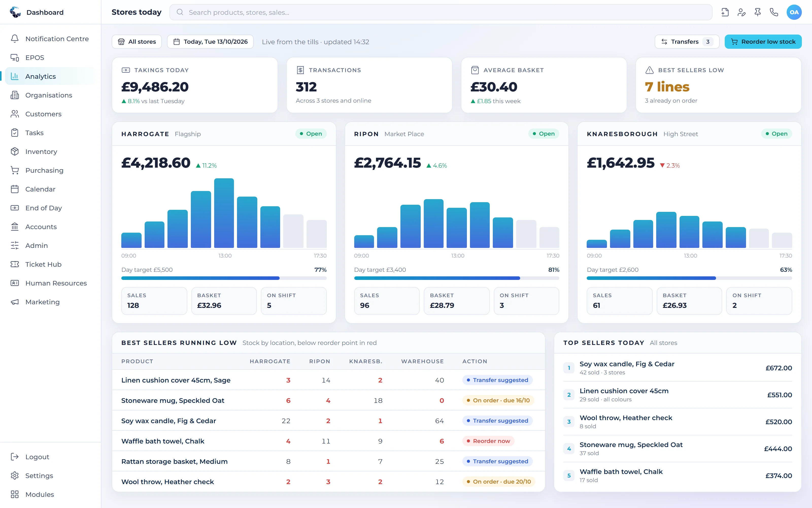The height and width of the screenshot is (508, 812).
Task: Click the Reorder low stock button
Action: point(763,42)
